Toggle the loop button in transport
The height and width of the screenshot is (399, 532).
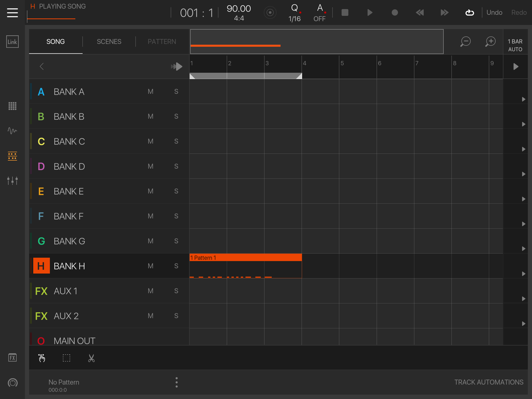[x=469, y=12]
